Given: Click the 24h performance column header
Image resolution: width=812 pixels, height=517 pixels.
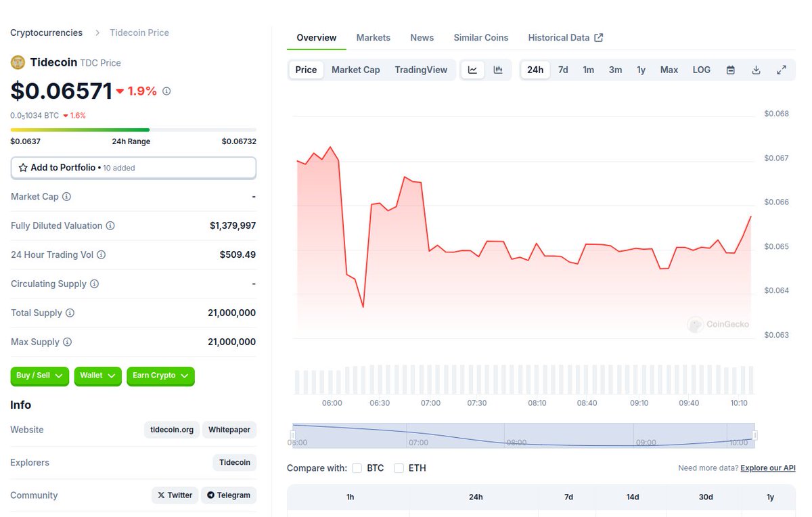Looking at the screenshot, I should tap(476, 497).
